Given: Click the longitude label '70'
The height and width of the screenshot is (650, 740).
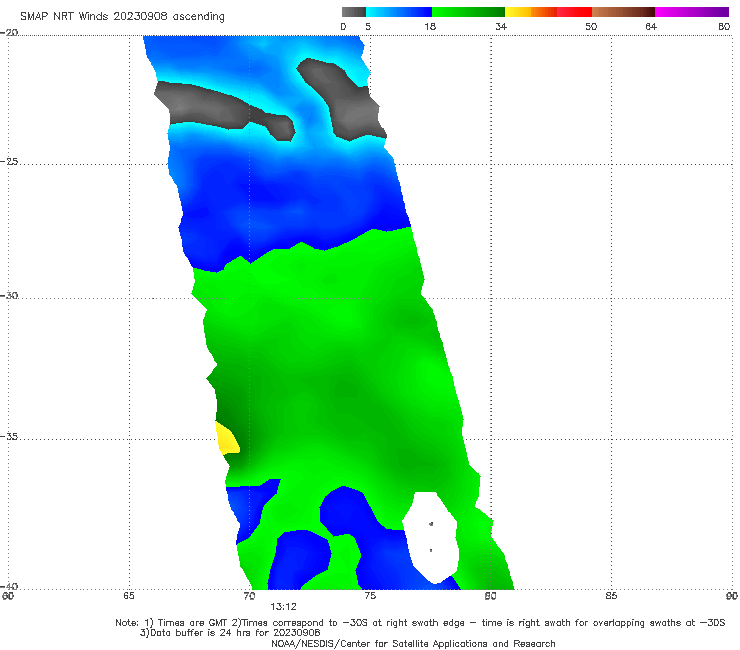Looking at the screenshot, I should pos(249,596).
